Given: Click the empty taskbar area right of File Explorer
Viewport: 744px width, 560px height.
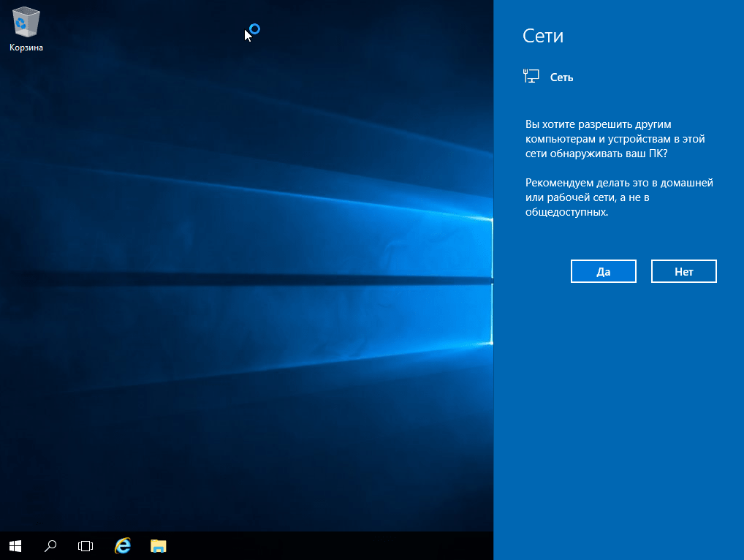Looking at the screenshot, I should click(329, 545).
